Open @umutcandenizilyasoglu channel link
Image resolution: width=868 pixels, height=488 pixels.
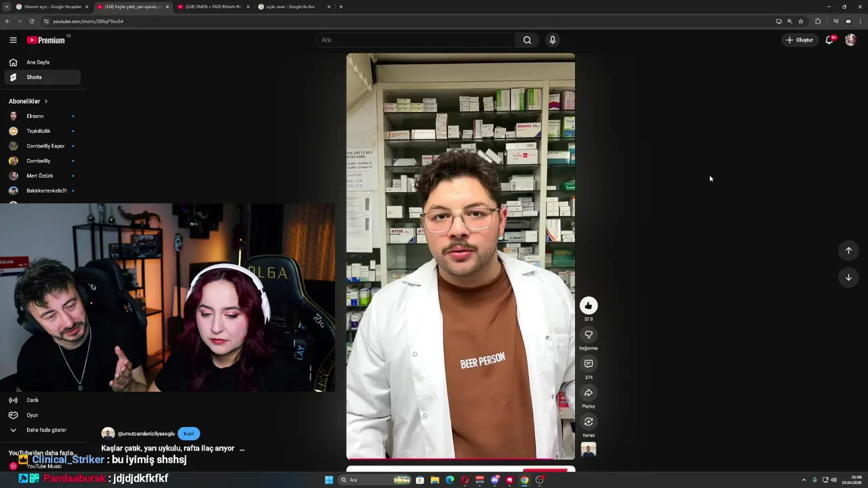tap(146, 434)
